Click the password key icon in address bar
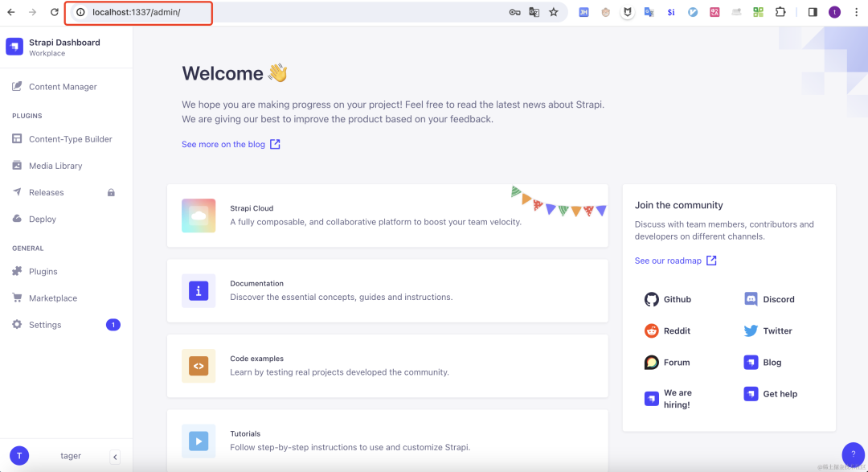Viewport: 868px width, 472px height. click(x=515, y=12)
